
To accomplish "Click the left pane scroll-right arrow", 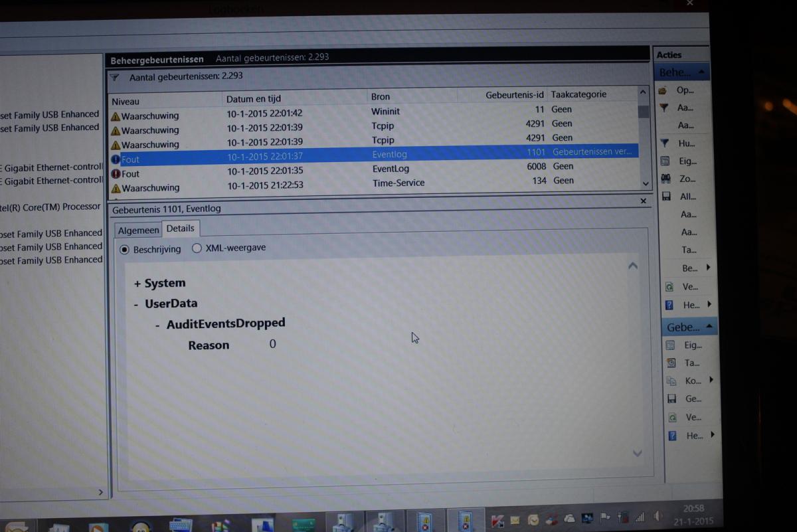I will pyautogui.click(x=100, y=492).
